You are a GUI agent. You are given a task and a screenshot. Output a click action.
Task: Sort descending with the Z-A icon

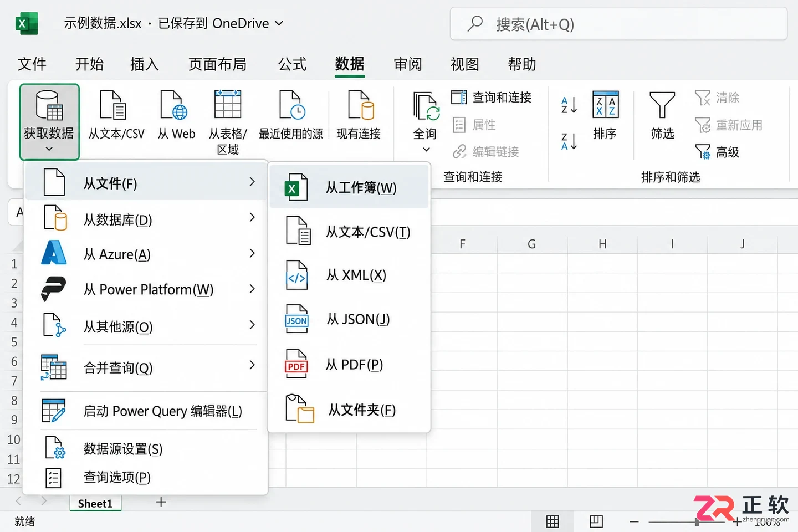(569, 141)
